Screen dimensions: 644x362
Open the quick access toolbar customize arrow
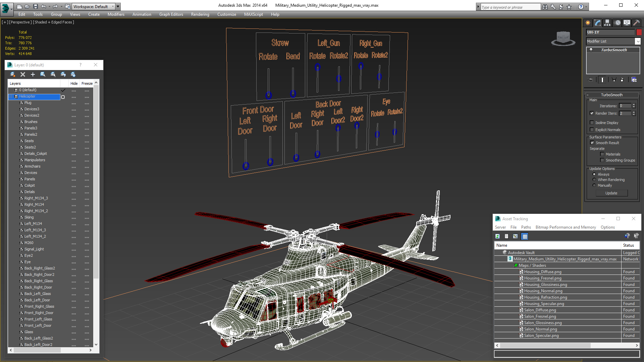pyautogui.click(x=118, y=6)
